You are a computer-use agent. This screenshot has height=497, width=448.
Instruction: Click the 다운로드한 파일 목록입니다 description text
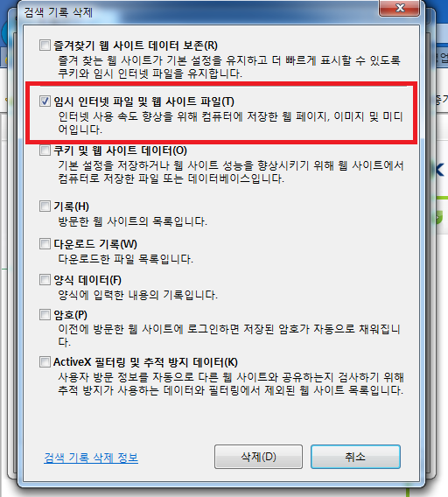[125, 259]
